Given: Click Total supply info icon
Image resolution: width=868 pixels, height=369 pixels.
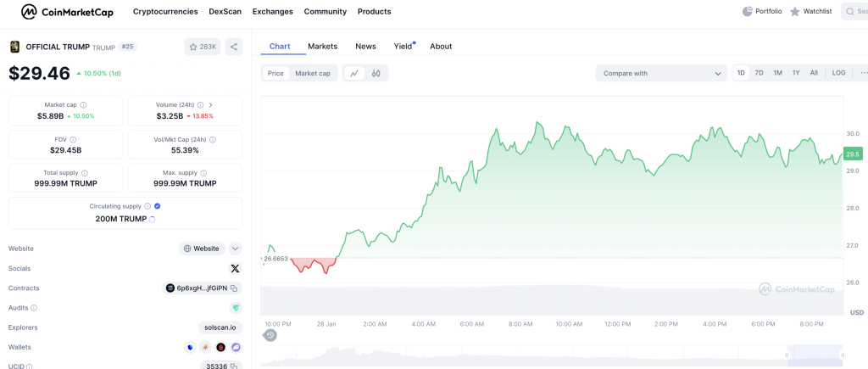Looking at the screenshot, I should [84, 173].
